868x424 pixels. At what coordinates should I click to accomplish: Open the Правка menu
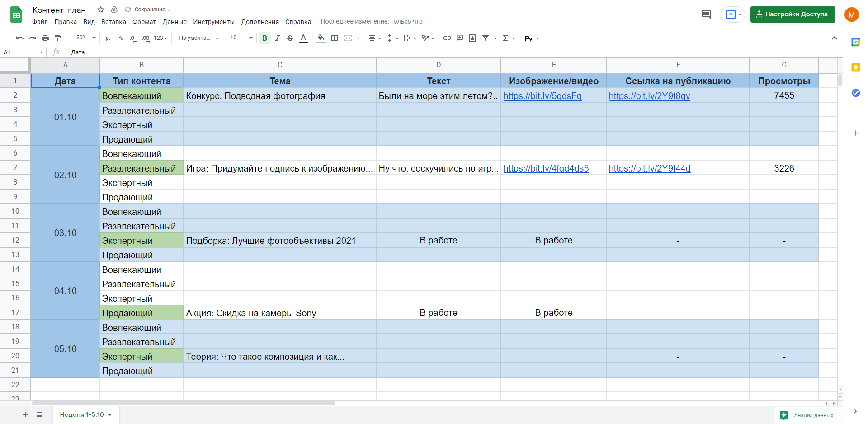(66, 22)
